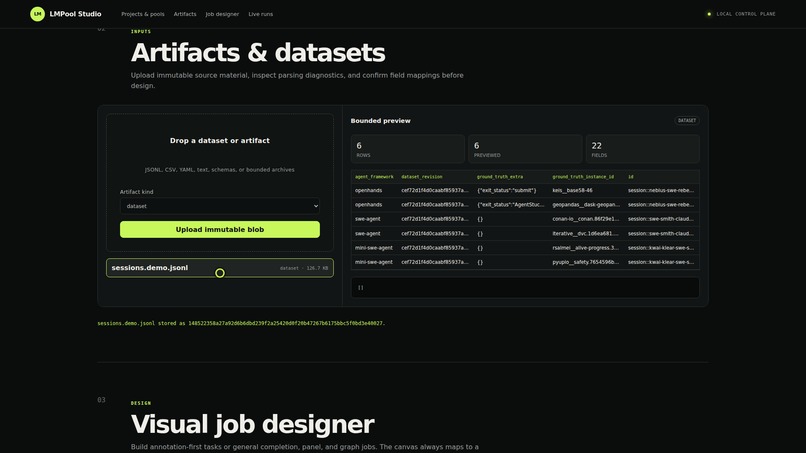Open the Artifacts nav item
The height and width of the screenshot is (453, 806).
pyautogui.click(x=185, y=14)
